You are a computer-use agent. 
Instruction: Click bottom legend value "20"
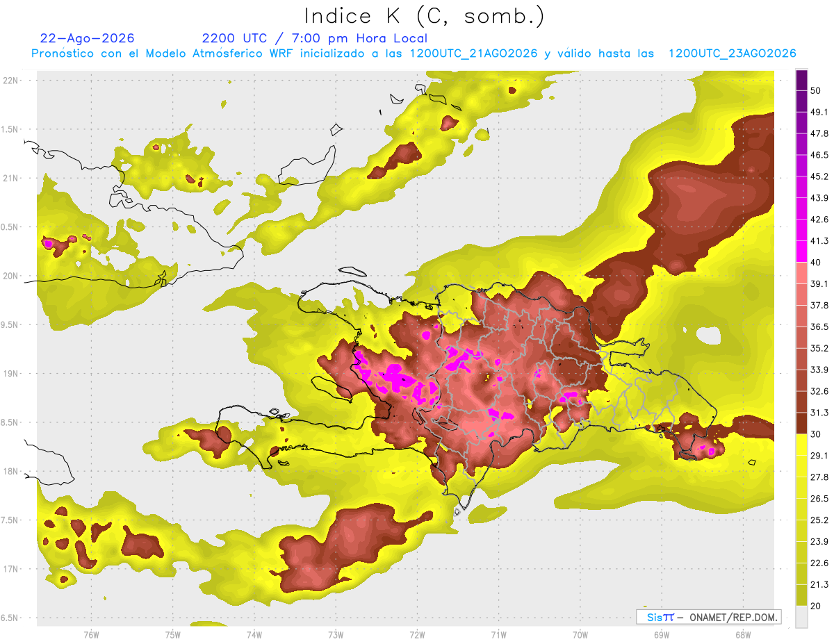[x=815, y=606]
